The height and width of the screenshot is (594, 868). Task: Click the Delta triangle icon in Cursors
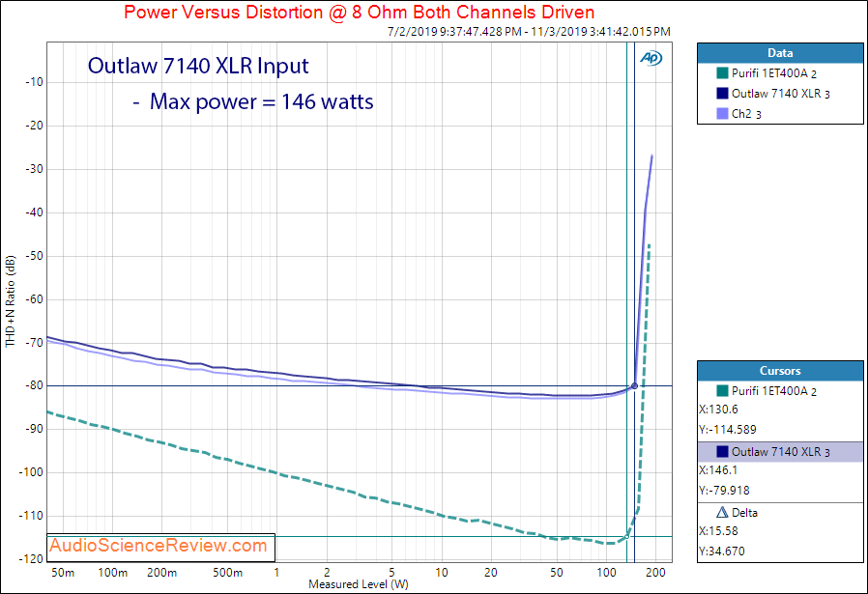tap(722, 512)
